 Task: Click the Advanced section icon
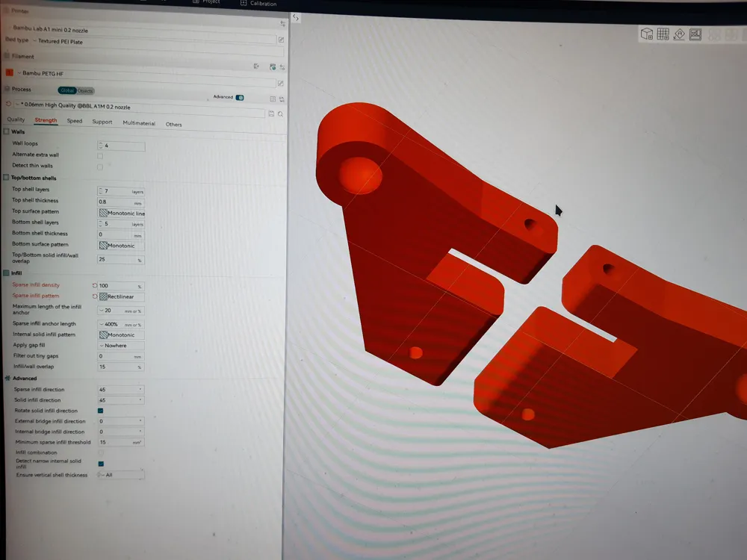click(7, 378)
